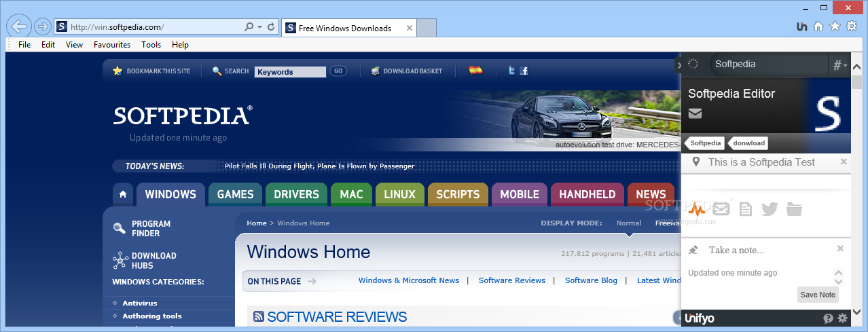868x332 pixels.
Task: Click the orange activity pulse icon in Unifyo
Action: 698,209
